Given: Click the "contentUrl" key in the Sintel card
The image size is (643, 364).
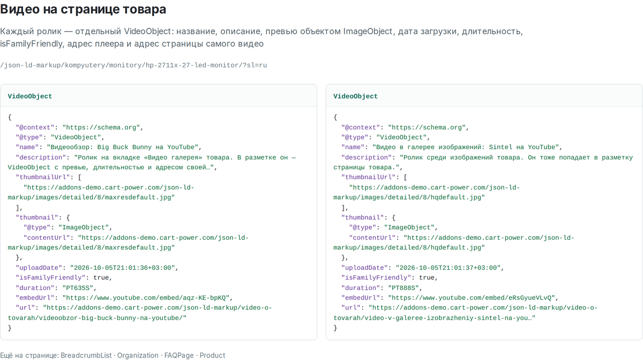Looking at the screenshot, I should [373, 238].
